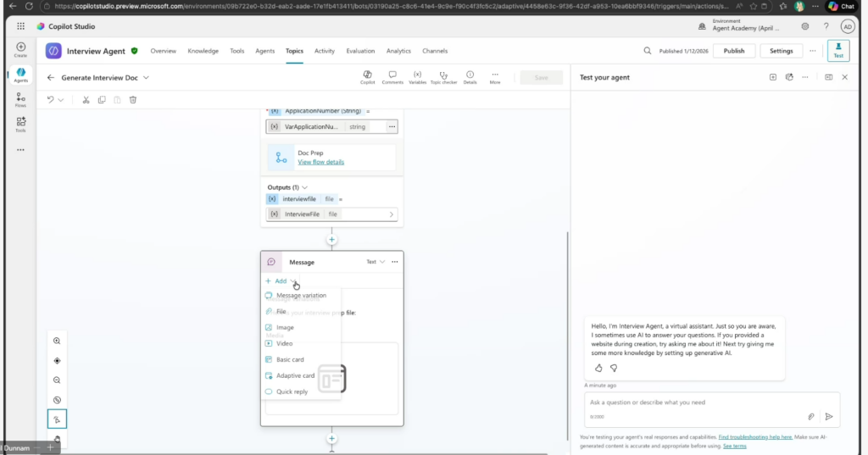The height and width of the screenshot is (455, 868).
Task: Attach a file in test chat
Action: click(x=810, y=416)
